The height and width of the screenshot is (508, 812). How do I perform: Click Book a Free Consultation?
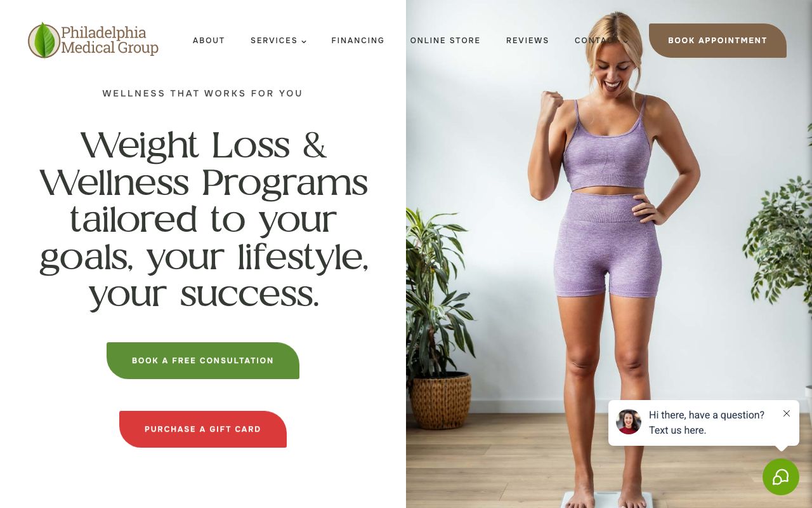[x=203, y=361]
